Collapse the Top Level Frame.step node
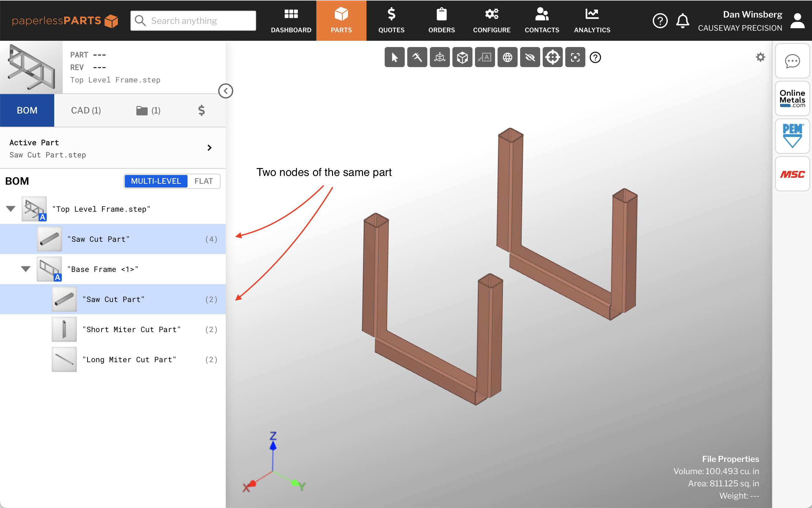Viewport: 812px width, 508px height. point(11,209)
